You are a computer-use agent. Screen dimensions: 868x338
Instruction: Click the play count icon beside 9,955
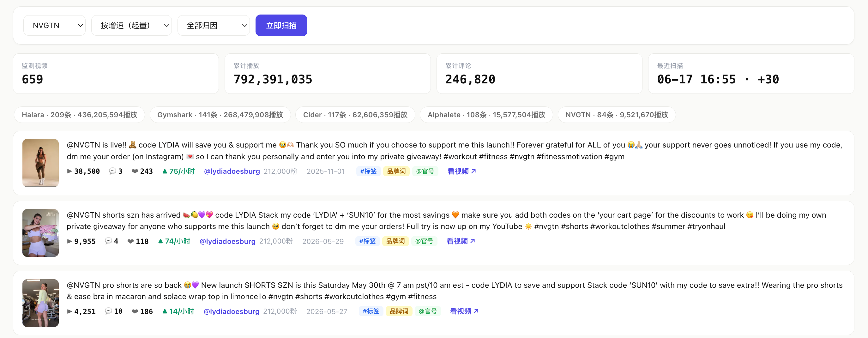coord(69,241)
